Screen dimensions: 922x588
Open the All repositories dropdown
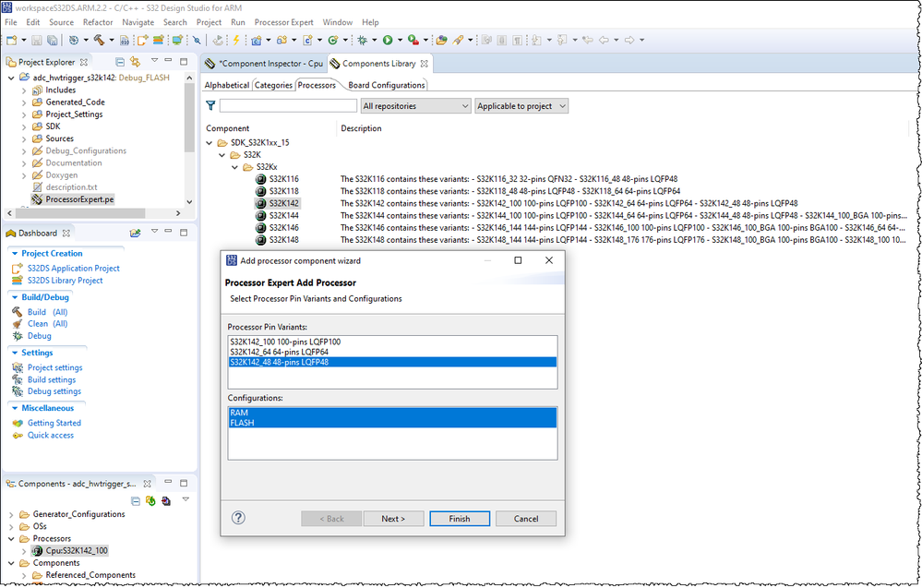[415, 106]
